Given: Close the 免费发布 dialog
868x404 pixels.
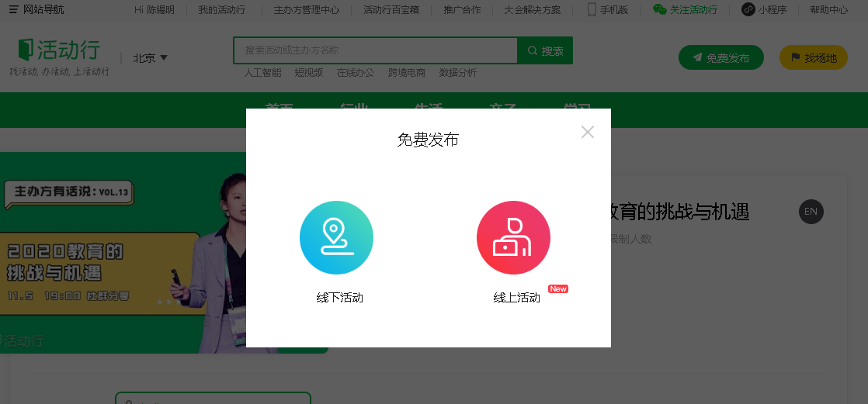Looking at the screenshot, I should [x=588, y=132].
